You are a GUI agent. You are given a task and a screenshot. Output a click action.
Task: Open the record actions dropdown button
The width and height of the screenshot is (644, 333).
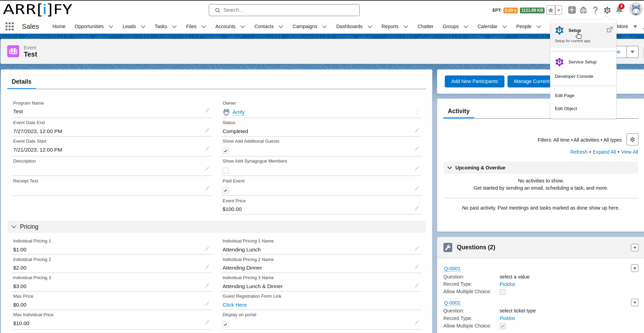632,52
